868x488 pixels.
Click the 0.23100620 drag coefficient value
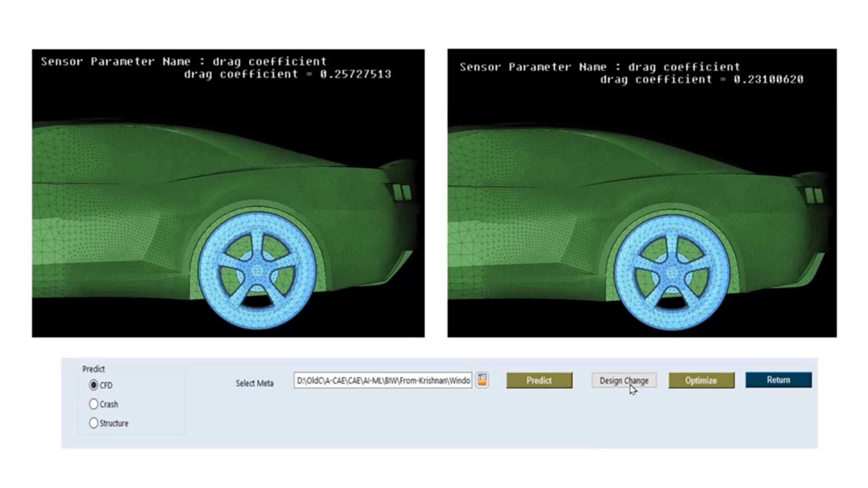(769, 80)
